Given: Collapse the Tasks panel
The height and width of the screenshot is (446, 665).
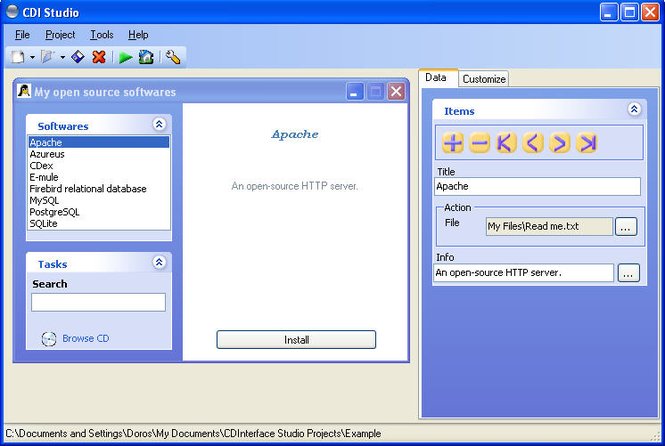Looking at the screenshot, I should tap(159, 263).
